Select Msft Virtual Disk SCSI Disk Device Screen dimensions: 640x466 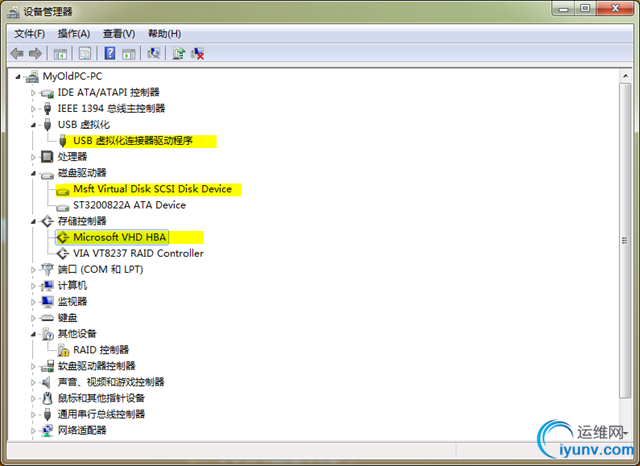[x=153, y=189]
